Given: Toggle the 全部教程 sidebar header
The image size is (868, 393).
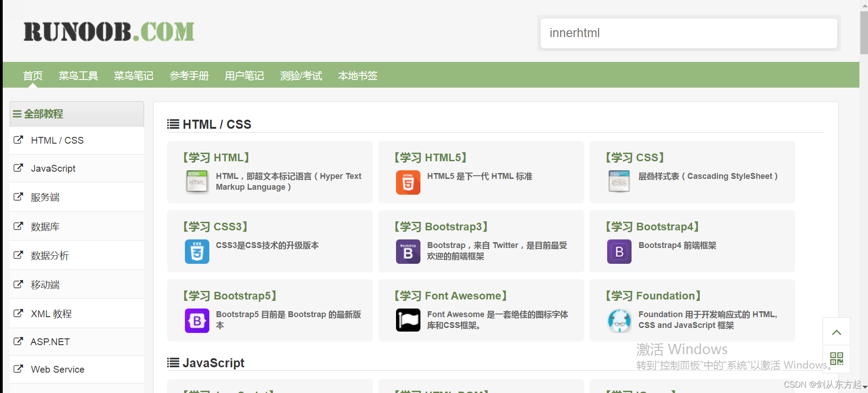Looking at the screenshot, I should (43, 114).
